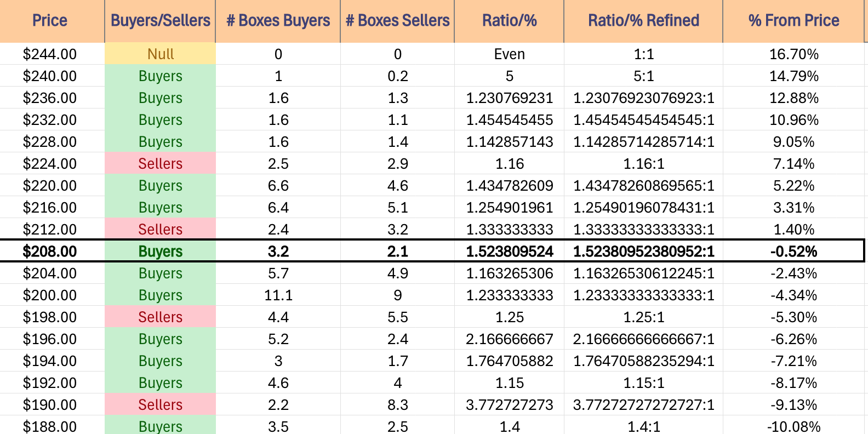
Task: Select the 3.772727273 ratio cell
Action: coord(509,404)
